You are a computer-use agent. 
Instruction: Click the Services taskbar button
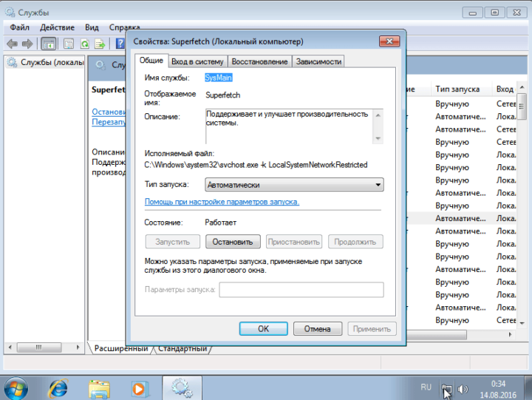coord(182,387)
